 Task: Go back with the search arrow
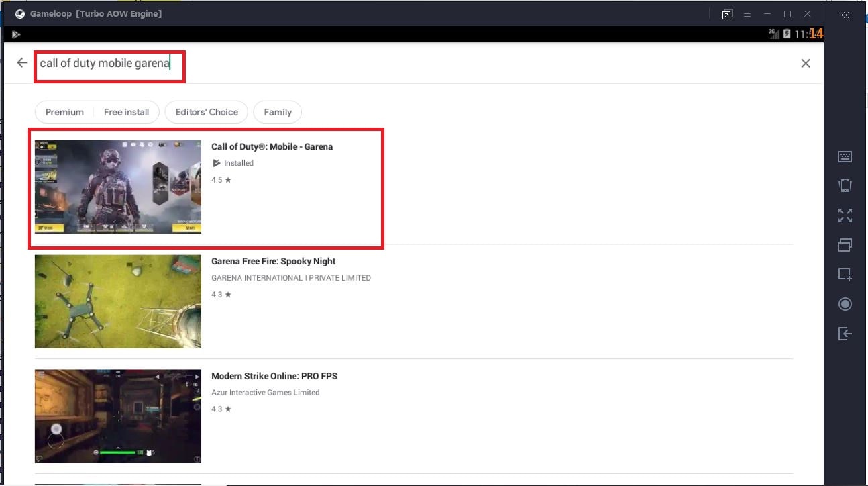(x=22, y=62)
